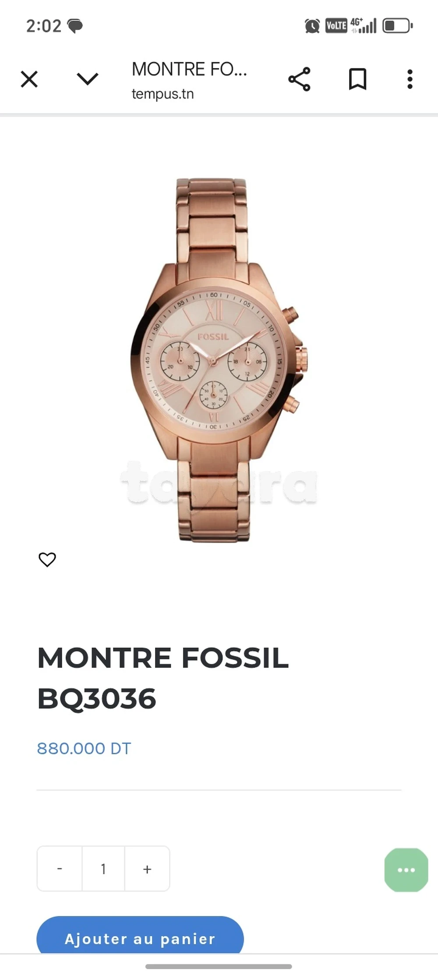Open the green chat bubble widget

click(406, 870)
